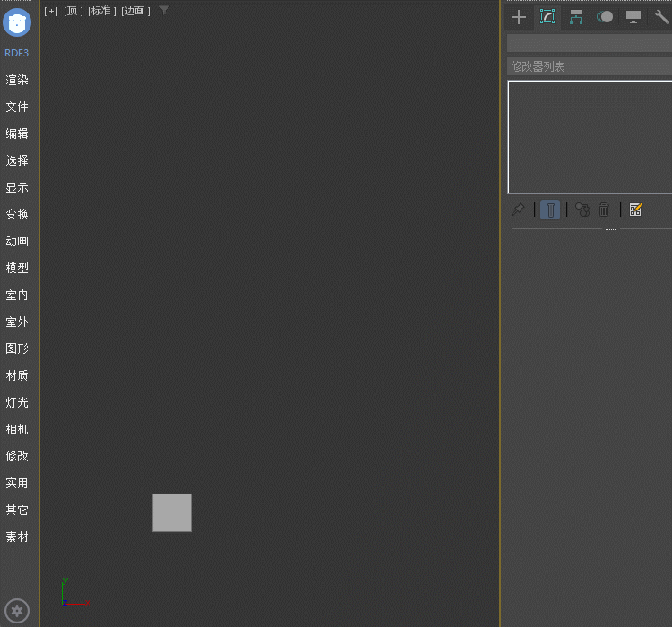Open the 材质 menu in sidebar
672x627 pixels.
(17, 375)
